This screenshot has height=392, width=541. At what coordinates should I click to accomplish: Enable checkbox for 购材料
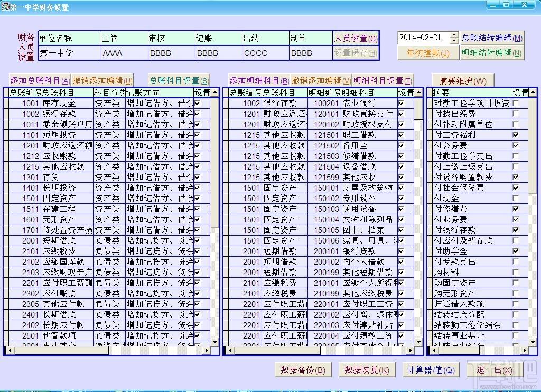pyautogui.click(x=516, y=272)
